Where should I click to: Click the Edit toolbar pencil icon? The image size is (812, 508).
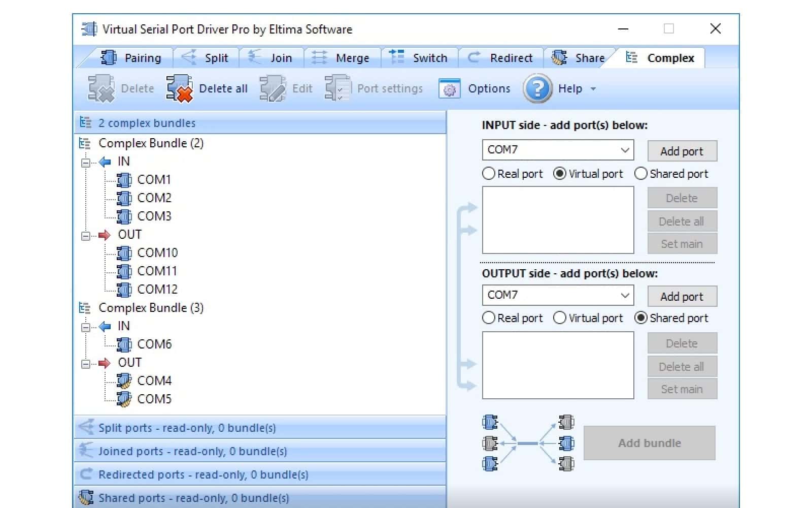(273, 88)
